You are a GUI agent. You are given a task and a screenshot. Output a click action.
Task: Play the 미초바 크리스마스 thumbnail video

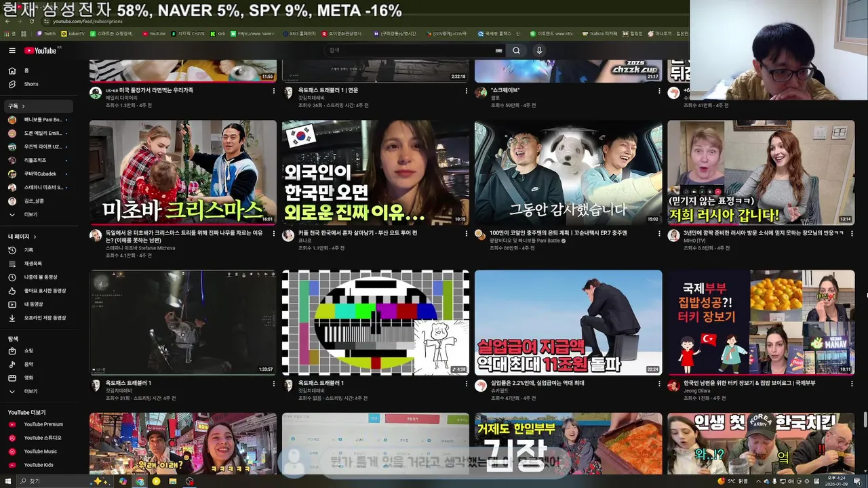183,172
